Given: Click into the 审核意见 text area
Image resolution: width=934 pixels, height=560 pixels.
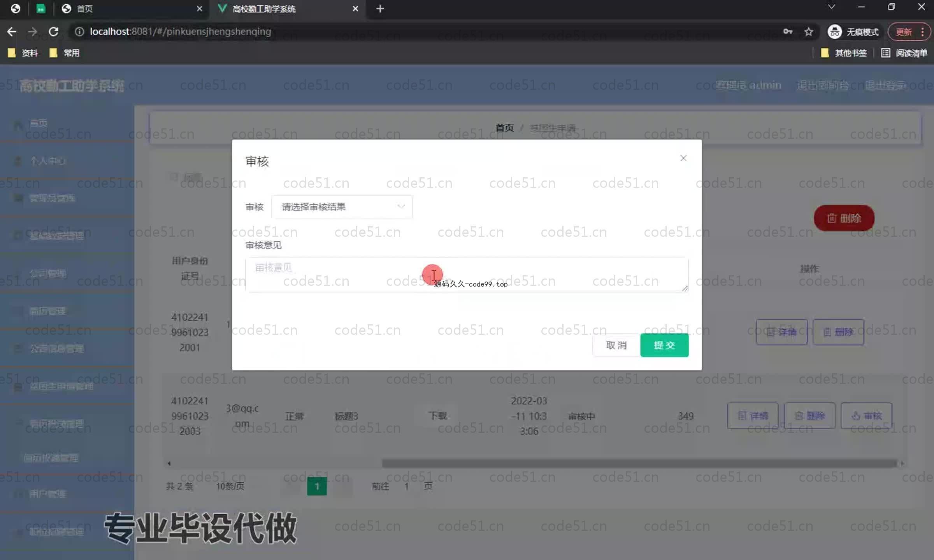Looking at the screenshot, I should [x=466, y=274].
